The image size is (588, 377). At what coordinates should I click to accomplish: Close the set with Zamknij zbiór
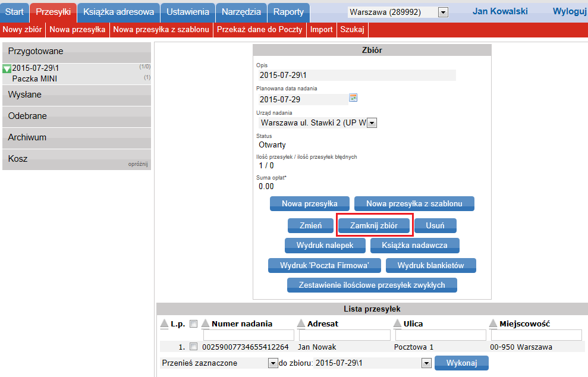tap(374, 225)
